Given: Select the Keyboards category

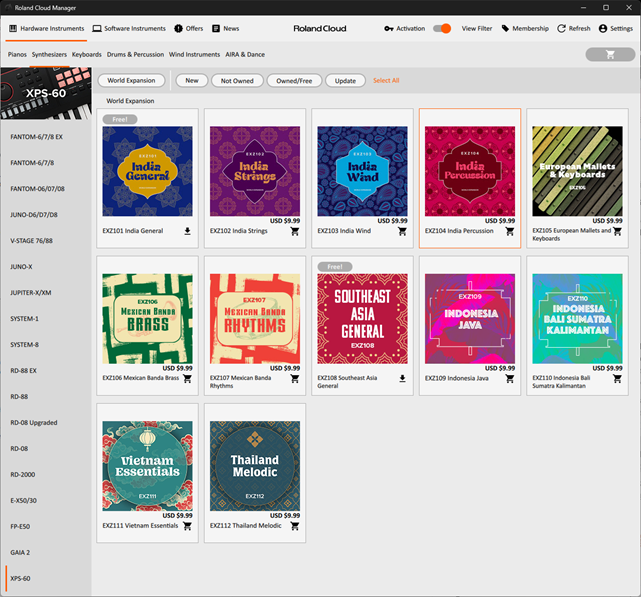Looking at the screenshot, I should pyautogui.click(x=87, y=54).
